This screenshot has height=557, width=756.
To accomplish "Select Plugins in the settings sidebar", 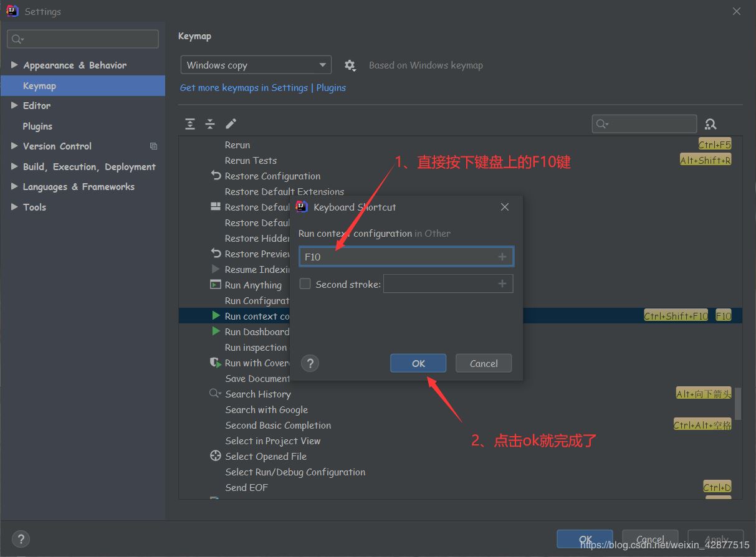I will tap(37, 126).
